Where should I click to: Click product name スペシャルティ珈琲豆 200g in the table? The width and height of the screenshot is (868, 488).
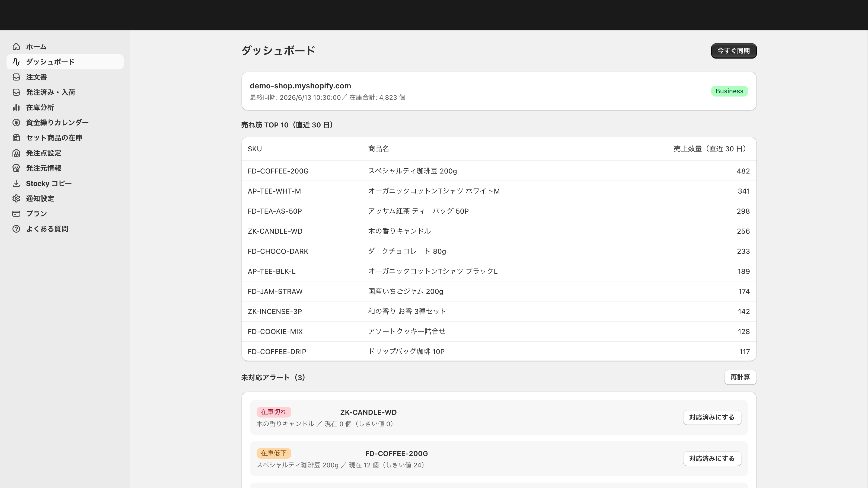(412, 171)
